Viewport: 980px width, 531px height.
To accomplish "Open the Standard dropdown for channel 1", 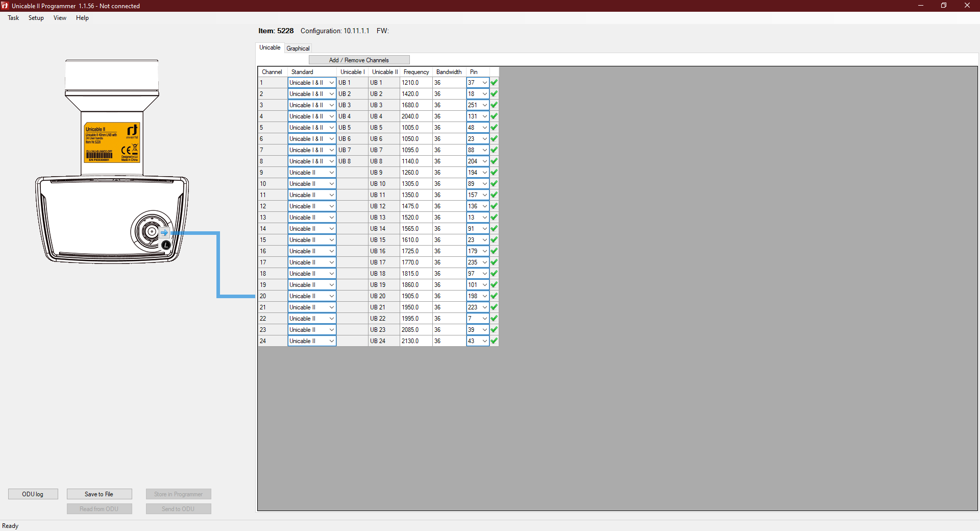I will pos(331,83).
